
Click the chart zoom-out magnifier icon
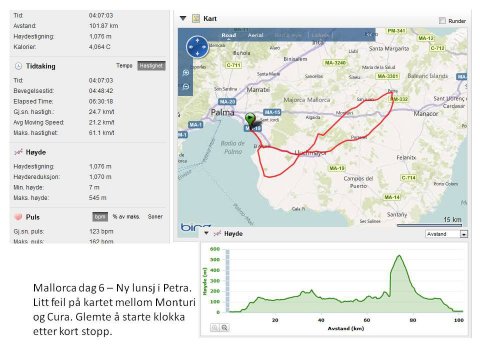215,328
